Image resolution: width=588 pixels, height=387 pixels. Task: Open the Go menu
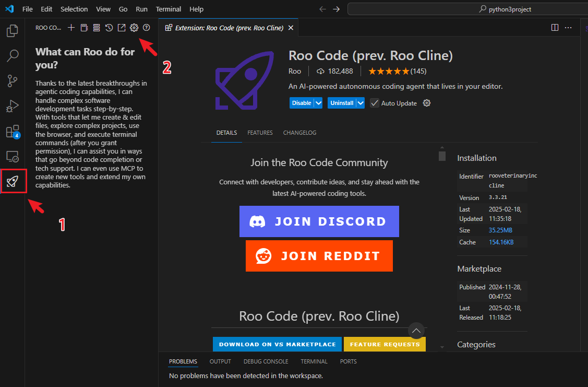123,9
